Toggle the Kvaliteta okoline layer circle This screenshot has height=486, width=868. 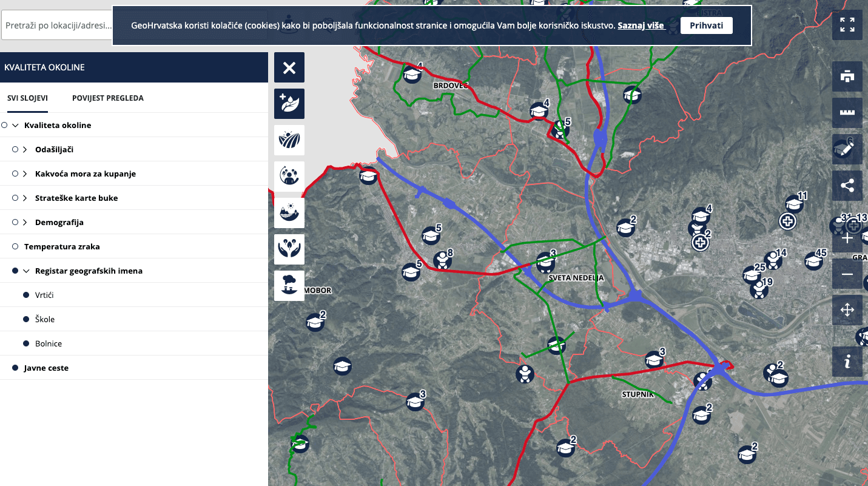pos(4,125)
